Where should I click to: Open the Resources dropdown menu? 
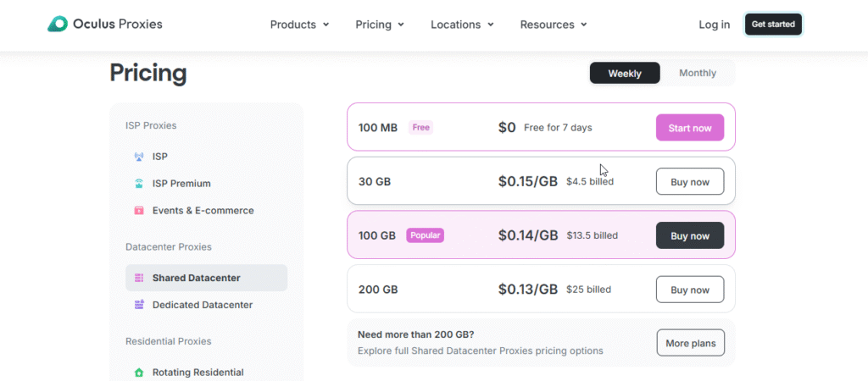click(x=554, y=25)
